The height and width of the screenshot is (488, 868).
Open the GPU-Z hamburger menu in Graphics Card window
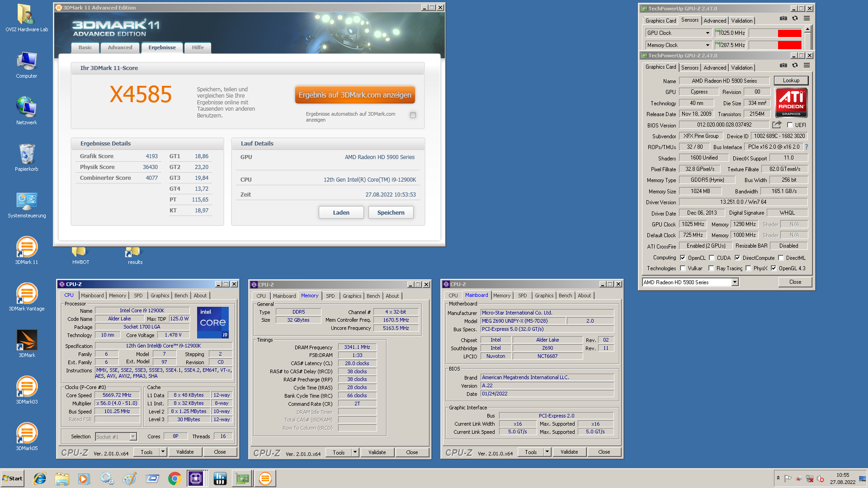point(807,65)
